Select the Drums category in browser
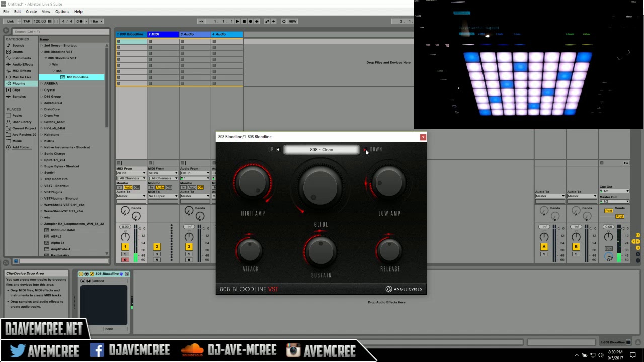The image size is (644, 362). pos(18,52)
